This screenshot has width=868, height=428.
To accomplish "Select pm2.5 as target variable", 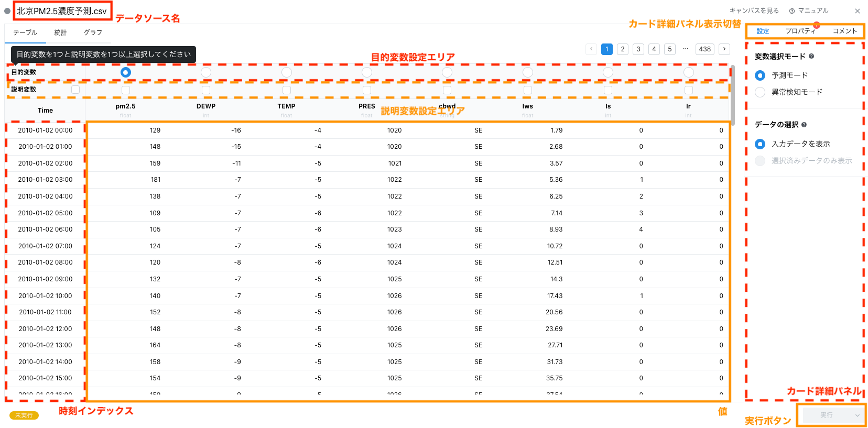I will pyautogui.click(x=126, y=72).
